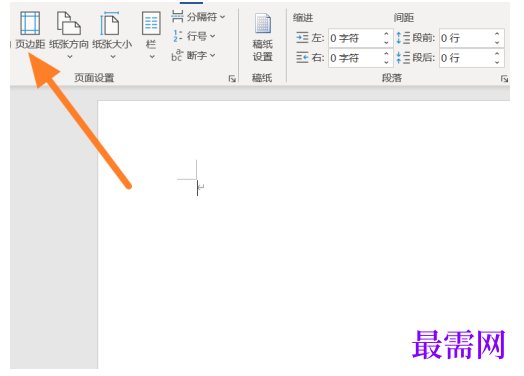Image resolution: width=524 pixels, height=376 pixels.
Task: Decrease 段后 spacing with down arrow
Action: coord(497,62)
